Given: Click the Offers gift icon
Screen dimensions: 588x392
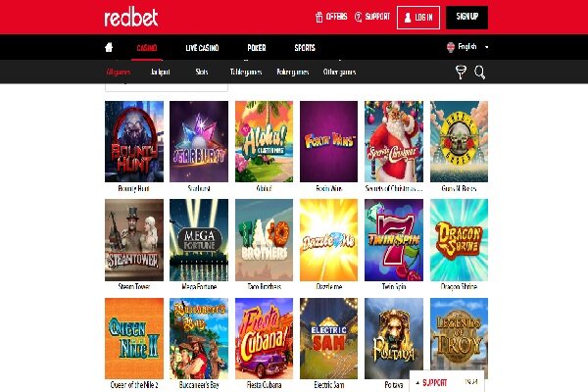Looking at the screenshot, I should click(319, 17).
